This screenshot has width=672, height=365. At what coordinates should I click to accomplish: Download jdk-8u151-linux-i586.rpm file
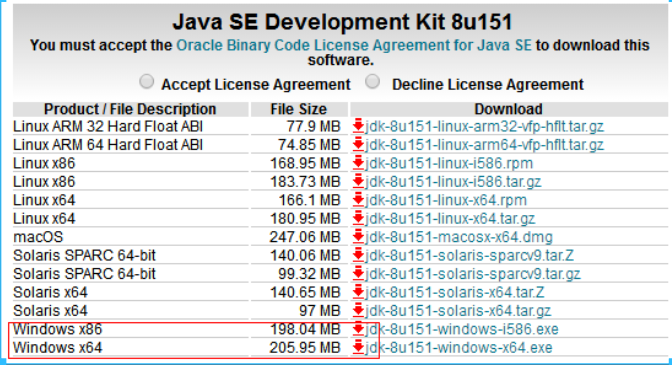tap(449, 163)
